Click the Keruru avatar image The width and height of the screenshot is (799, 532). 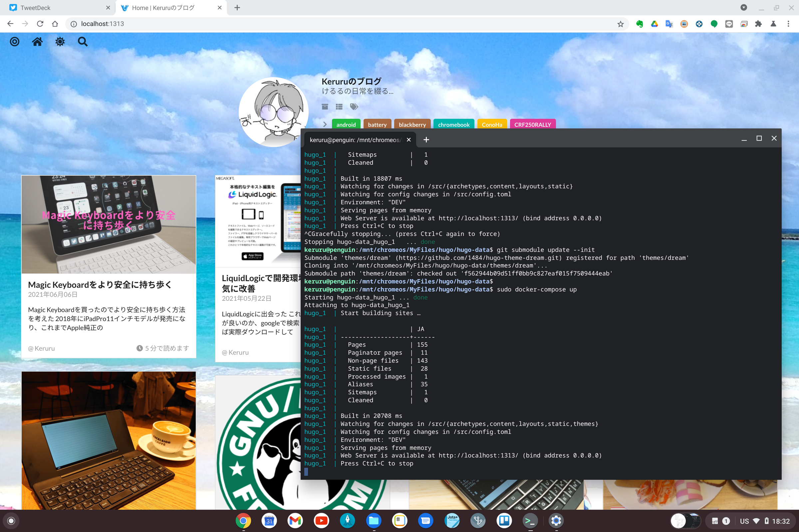[x=273, y=112]
